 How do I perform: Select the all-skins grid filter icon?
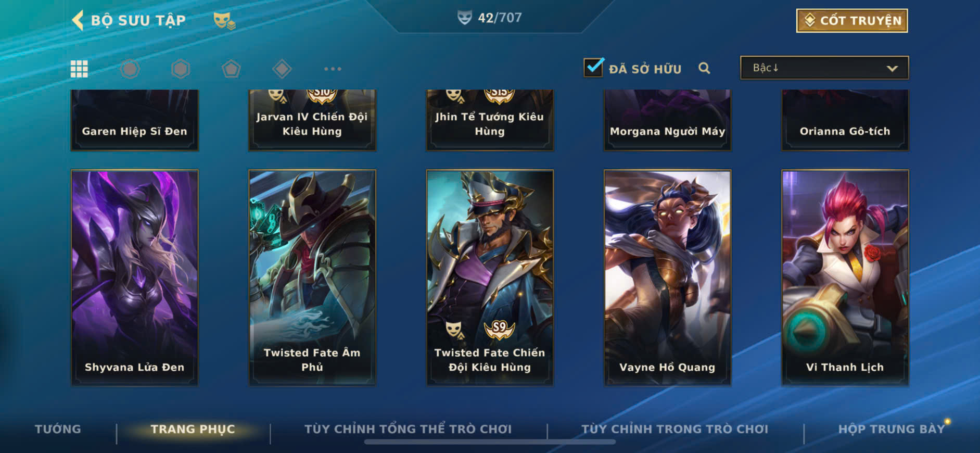point(79,69)
